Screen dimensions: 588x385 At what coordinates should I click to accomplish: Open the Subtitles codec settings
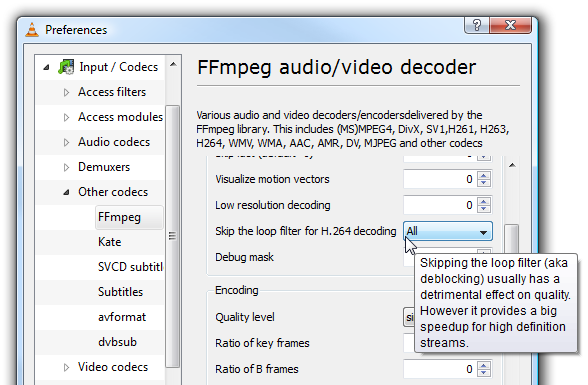click(x=120, y=292)
